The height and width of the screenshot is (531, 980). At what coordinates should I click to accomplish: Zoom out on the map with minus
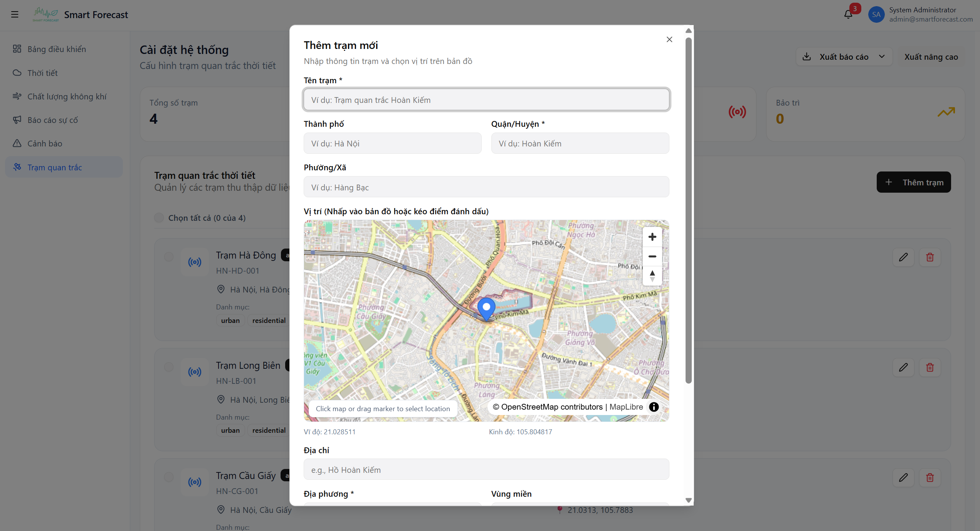[652, 256]
